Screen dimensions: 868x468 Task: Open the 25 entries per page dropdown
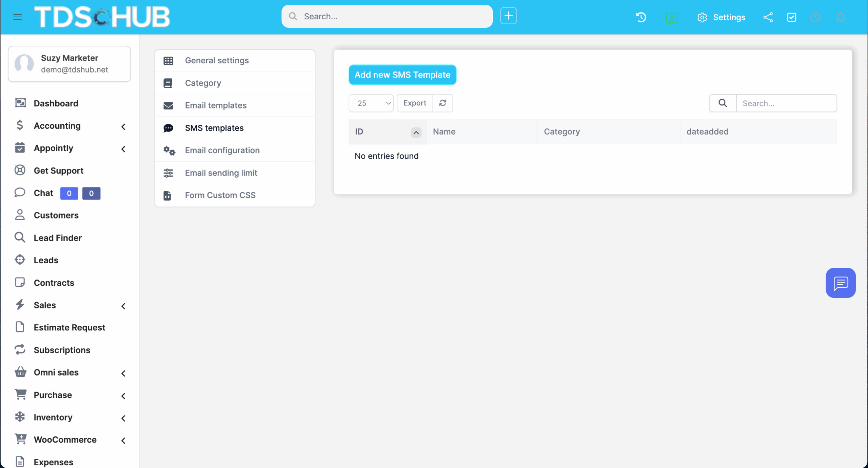tap(371, 103)
